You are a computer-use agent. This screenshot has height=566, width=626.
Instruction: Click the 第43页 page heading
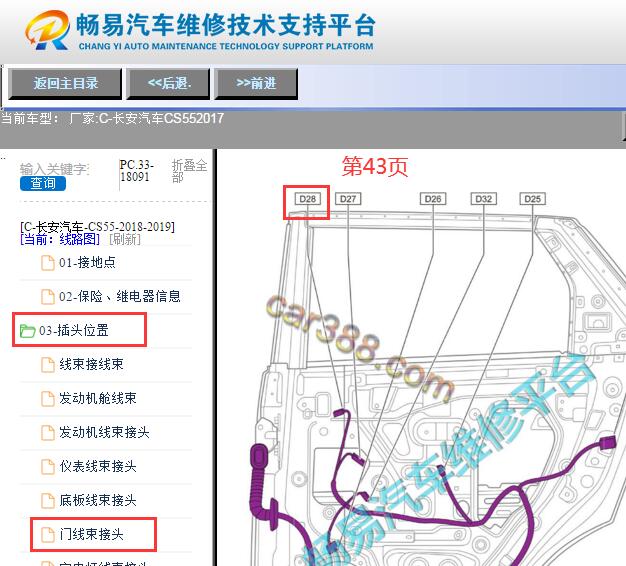coord(374,166)
